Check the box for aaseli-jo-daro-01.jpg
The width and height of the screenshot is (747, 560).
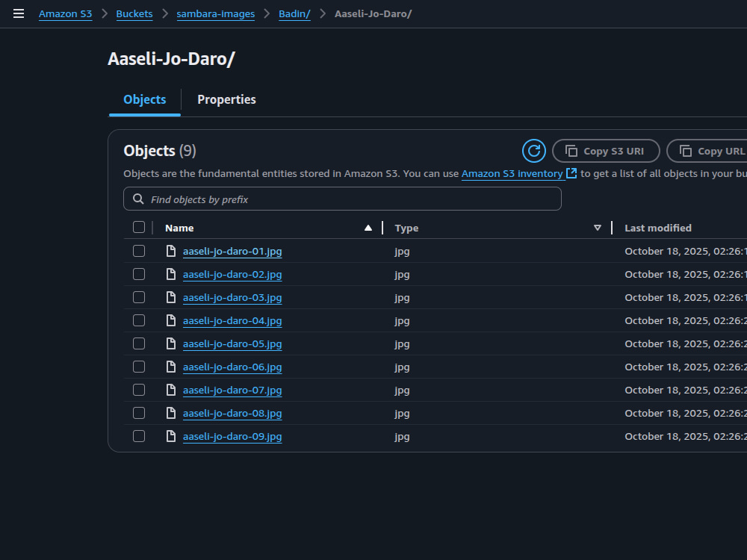pyautogui.click(x=139, y=251)
